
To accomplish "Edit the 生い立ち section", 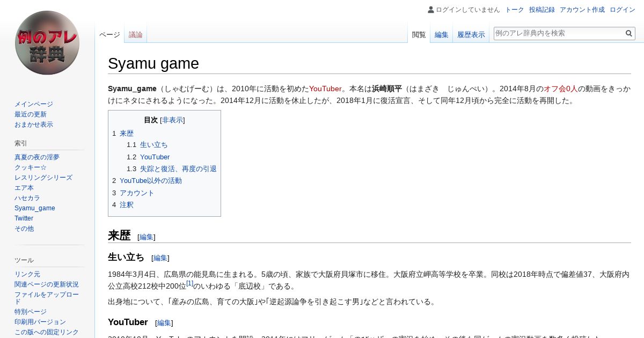I will click(x=160, y=258).
